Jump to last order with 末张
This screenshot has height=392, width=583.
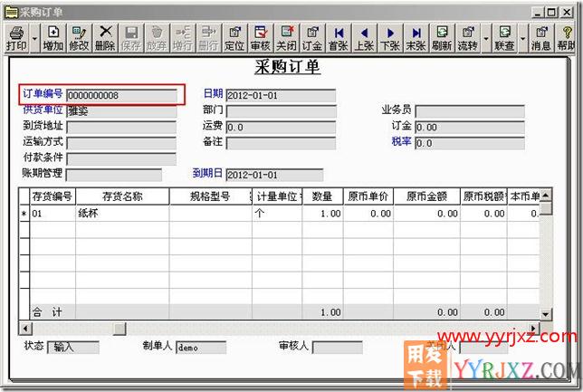click(416, 38)
